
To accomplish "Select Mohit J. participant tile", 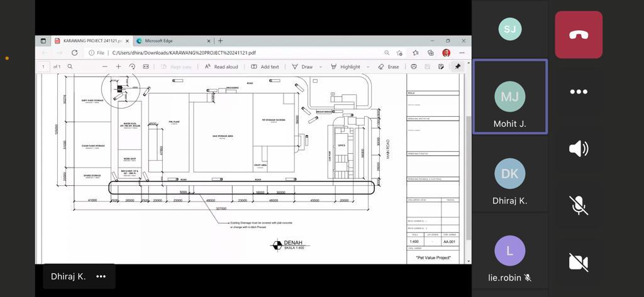I will click(x=509, y=97).
